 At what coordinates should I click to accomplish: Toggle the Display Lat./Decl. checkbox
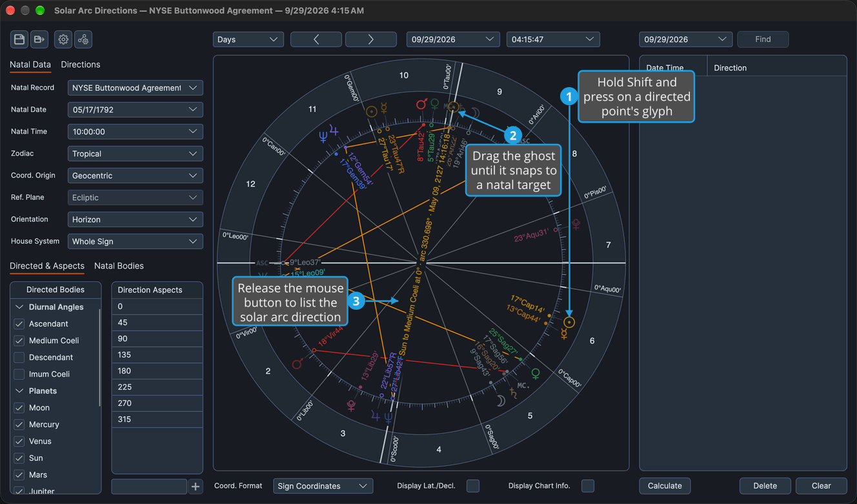[473, 486]
